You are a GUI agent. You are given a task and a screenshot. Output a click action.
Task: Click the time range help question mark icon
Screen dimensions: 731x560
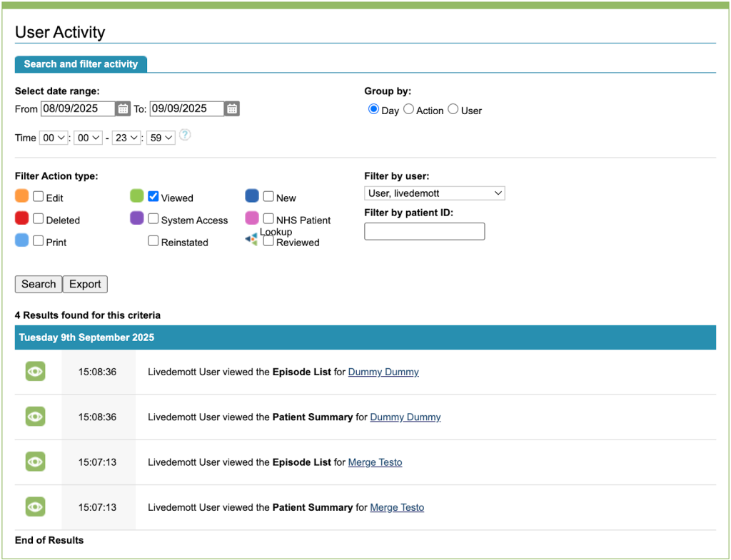[x=185, y=135]
